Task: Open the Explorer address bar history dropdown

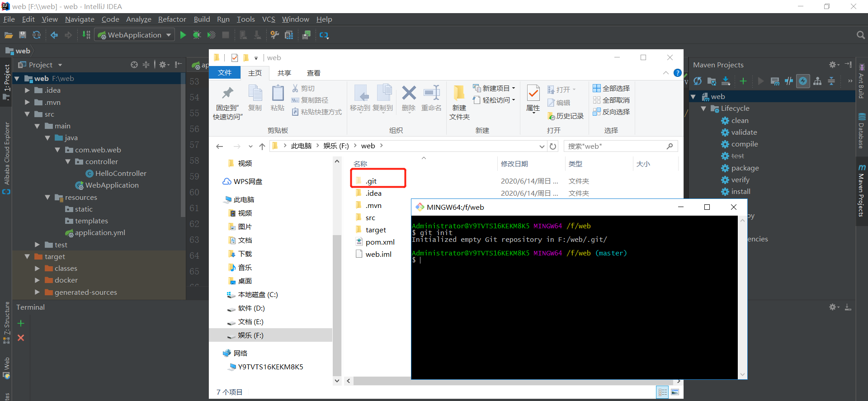Action: click(542, 146)
